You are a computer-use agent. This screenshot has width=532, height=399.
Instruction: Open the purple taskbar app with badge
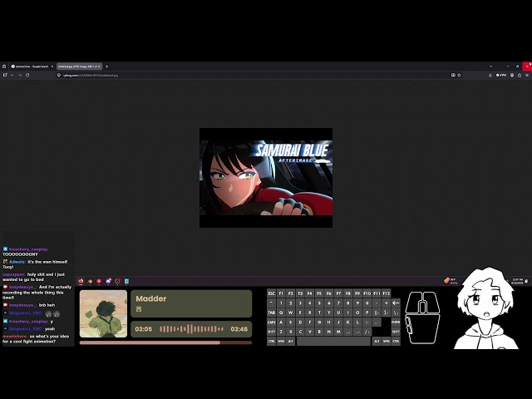tap(108, 281)
